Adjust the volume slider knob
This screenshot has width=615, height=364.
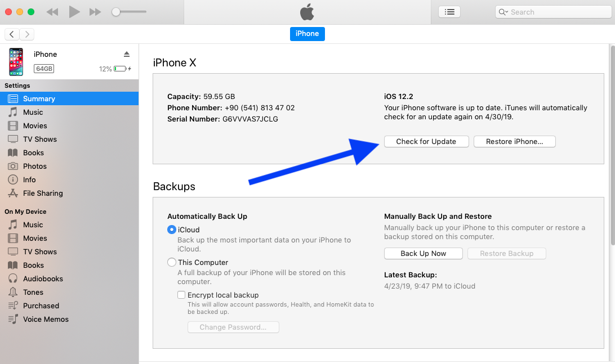[115, 12]
